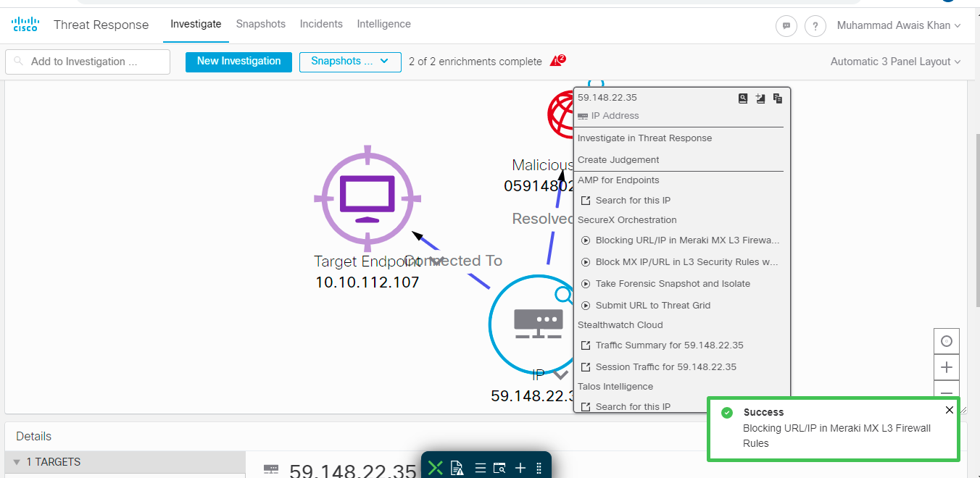Click the Details panel heading
Screen dimensions: 980x478
34,436
